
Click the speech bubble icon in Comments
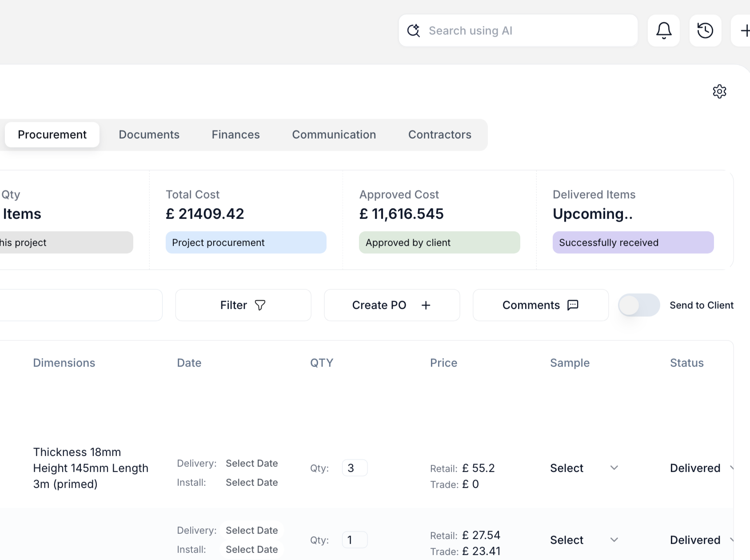(573, 305)
